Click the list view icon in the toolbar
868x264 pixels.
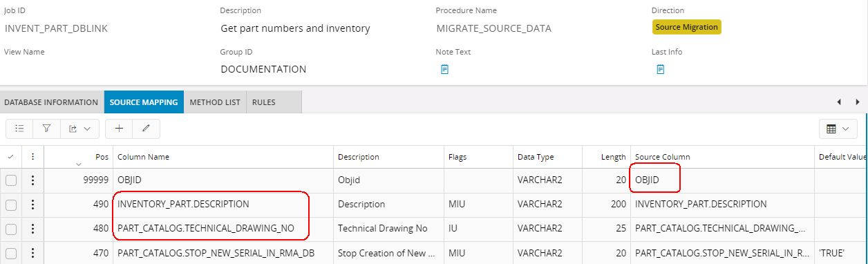pyautogui.click(x=20, y=129)
